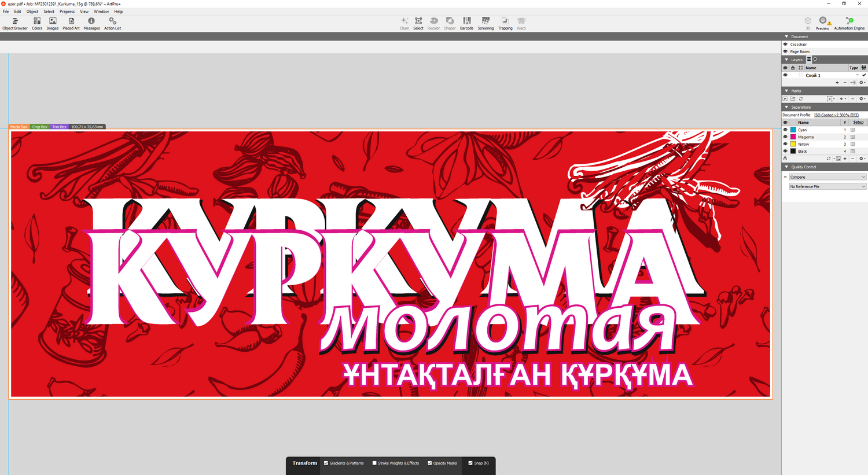The height and width of the screenshot is (475, 868).
Task: Hide the Yellow separation
Action: pos(785,144)
